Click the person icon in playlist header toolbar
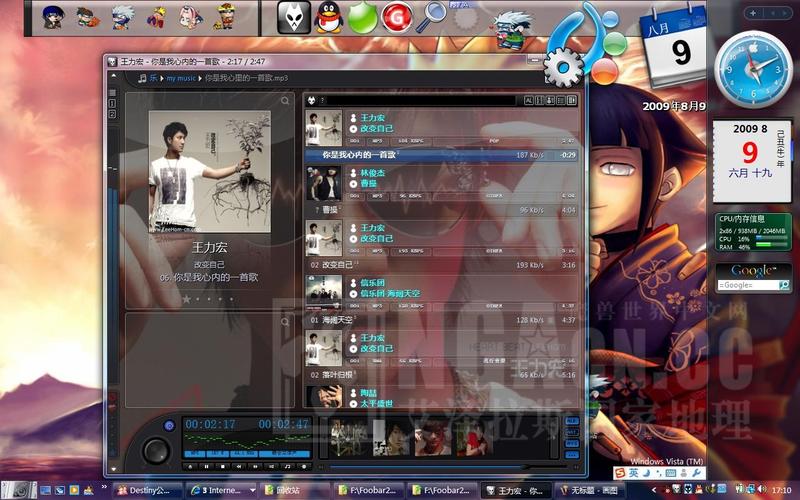Image resolution: width=800 pixels, height=500 pixels. (x=550, y=101)
